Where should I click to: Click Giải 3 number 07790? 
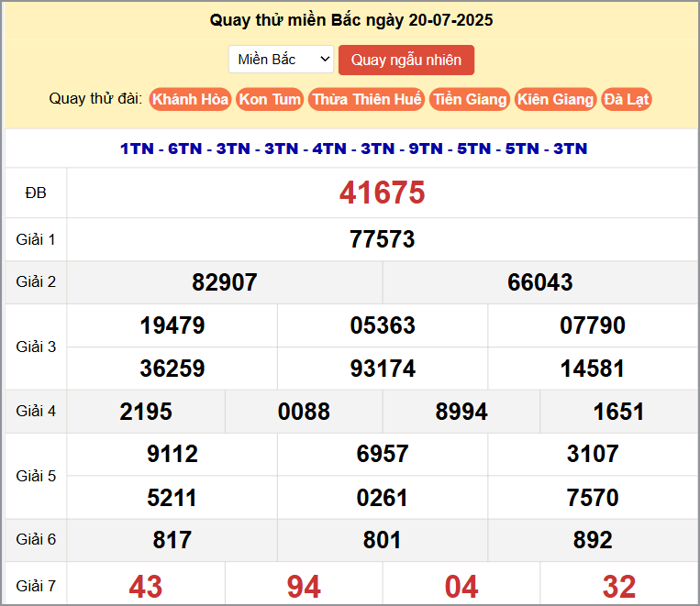pos(593,325)
